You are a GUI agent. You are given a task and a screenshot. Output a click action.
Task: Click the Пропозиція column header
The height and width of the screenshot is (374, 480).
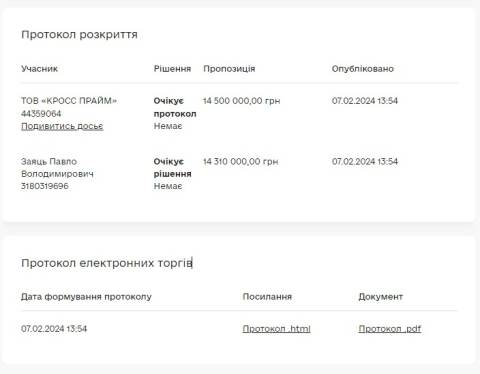coord(229,69)
